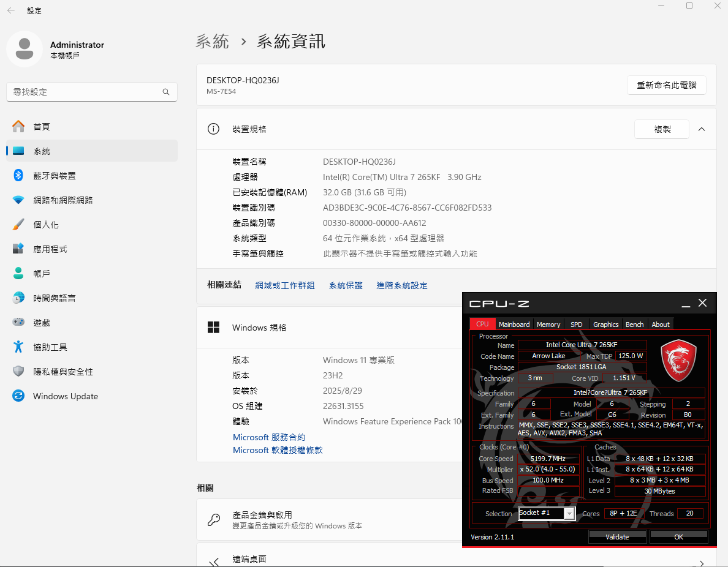The image size is (728, 567).
Task: Click the 尋找設定 search field
Action: [x=92, y=92]
